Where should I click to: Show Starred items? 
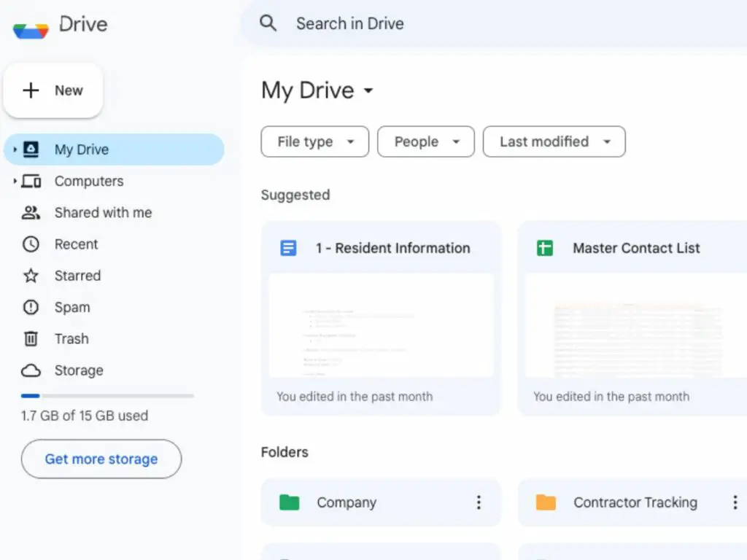pos(115,276)
